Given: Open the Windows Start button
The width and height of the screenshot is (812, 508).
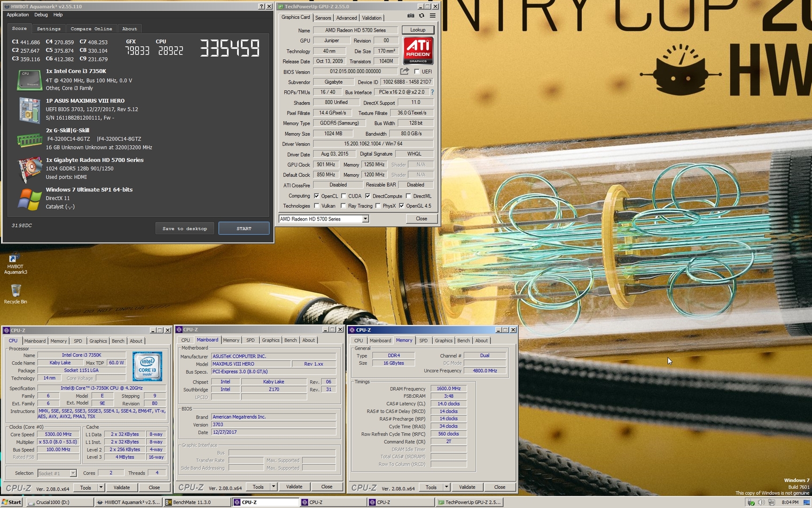Looking at the screenshot, I should point(12,502).
